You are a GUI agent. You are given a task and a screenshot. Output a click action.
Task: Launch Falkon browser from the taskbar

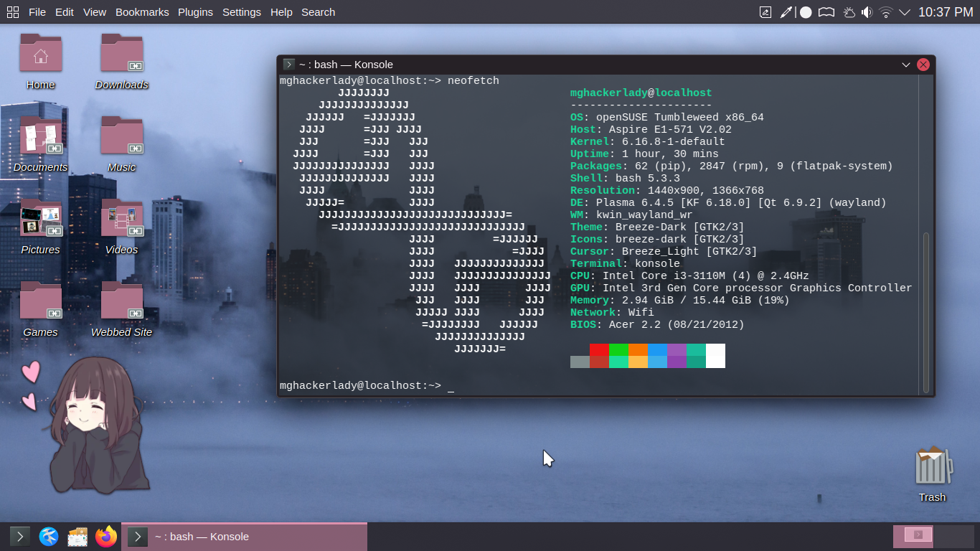tap(49, 537)
